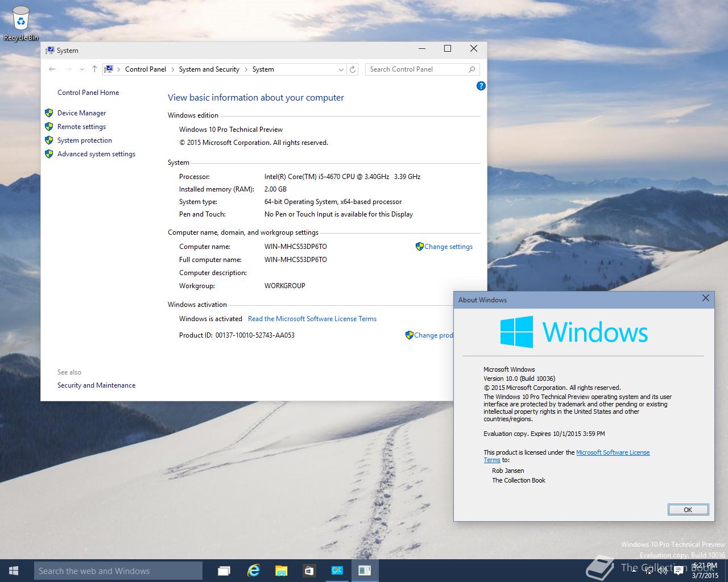Open the Store from taskbar
Screen dimensions: 728x582
coord(309,571)
